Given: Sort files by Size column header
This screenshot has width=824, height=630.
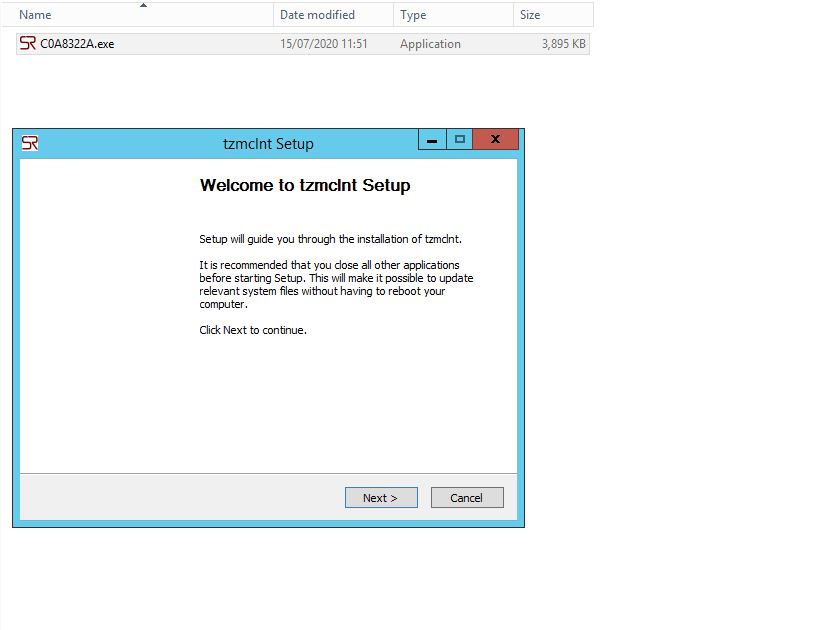Looking at the screenshot, I should [530, 15].
